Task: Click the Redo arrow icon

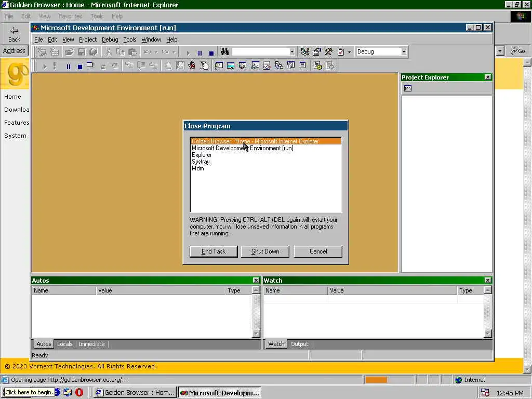Action: (x=165, y=52)
